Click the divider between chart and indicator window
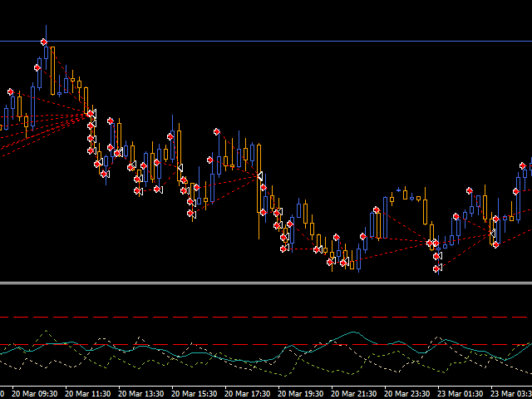This screenshot has width=532, height=399. (266, 283)
